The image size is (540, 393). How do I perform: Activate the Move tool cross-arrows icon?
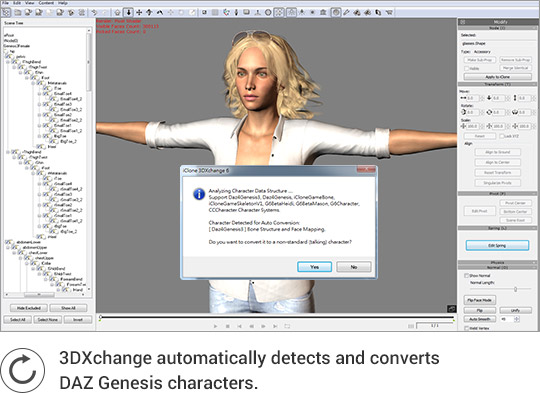(139, 13)
